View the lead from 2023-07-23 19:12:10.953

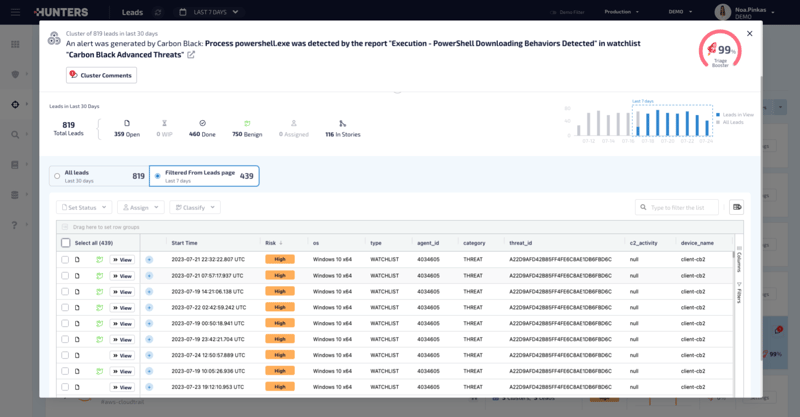click(122, 387)
